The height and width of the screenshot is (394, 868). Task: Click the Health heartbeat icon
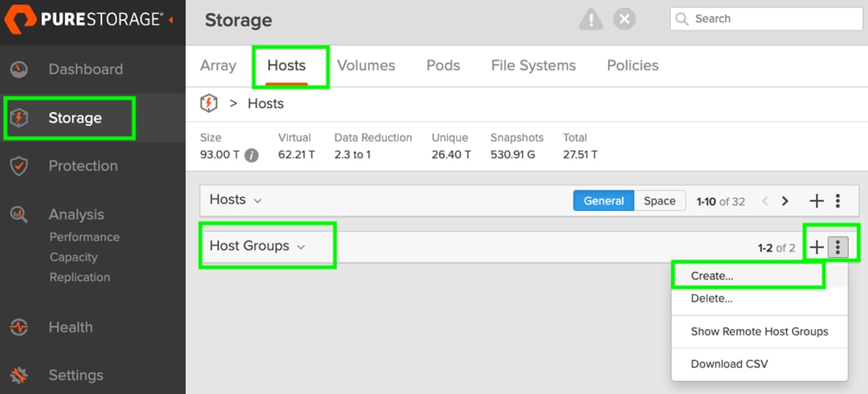click(x=18, y=327)
